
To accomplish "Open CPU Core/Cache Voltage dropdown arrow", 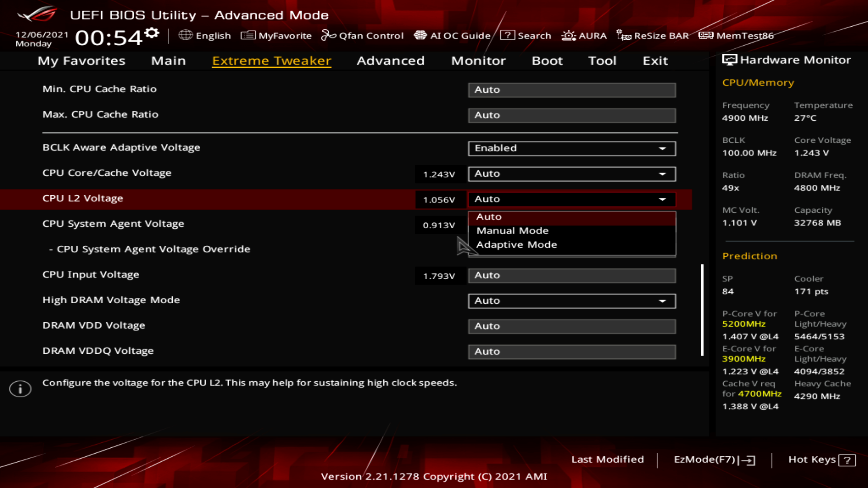I will pyautogui.click(x=662, y=174).
